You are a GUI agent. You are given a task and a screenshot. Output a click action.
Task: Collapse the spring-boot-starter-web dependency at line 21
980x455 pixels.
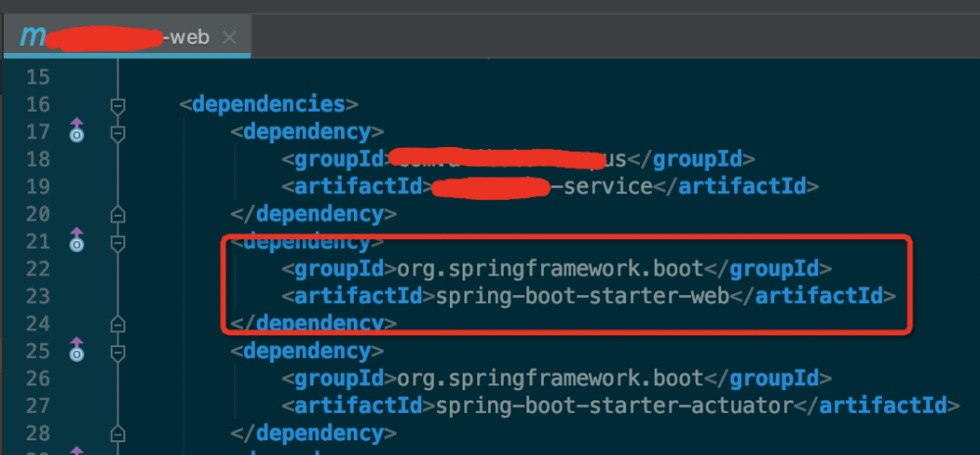pos(118,241)
